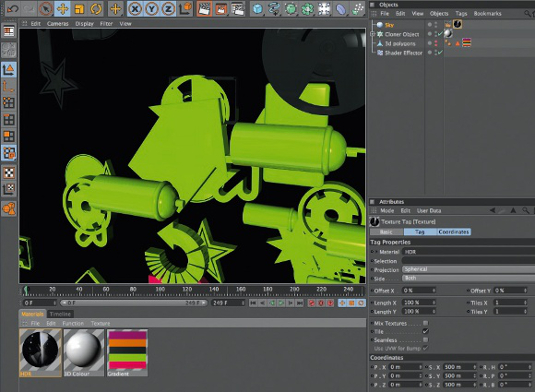Toggle Shader Effector enable checkmark
535x392 pixels.
(x=440, y=52)
